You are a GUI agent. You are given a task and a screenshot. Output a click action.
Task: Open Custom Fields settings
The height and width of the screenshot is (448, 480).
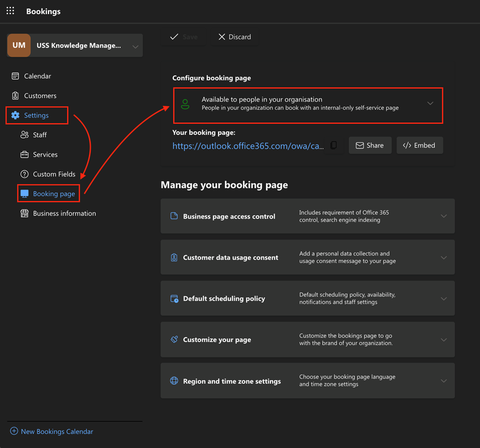tap(54, 174)
